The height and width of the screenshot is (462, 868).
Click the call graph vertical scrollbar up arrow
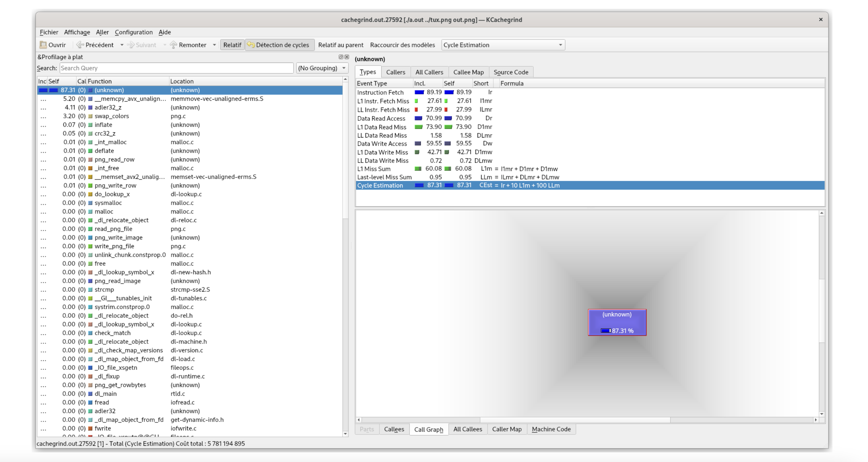click(x=822, y=213)
